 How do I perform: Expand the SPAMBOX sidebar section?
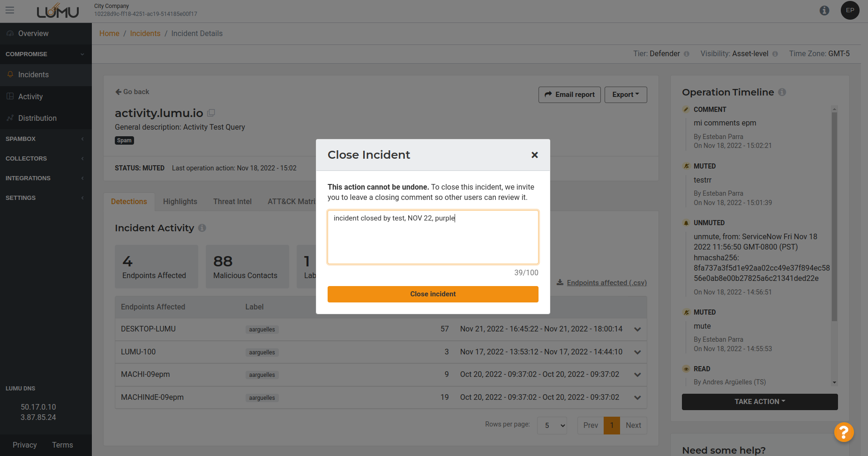point(45,139)
